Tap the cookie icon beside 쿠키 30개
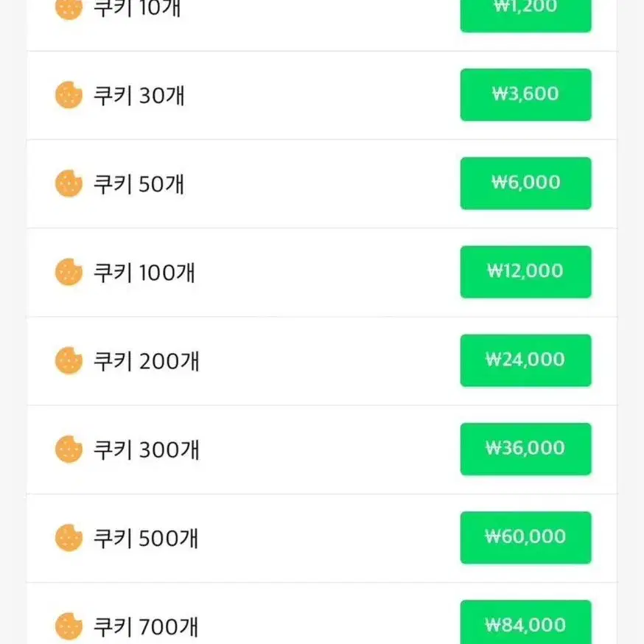The image size is (644, 644). tap(69, 95)
